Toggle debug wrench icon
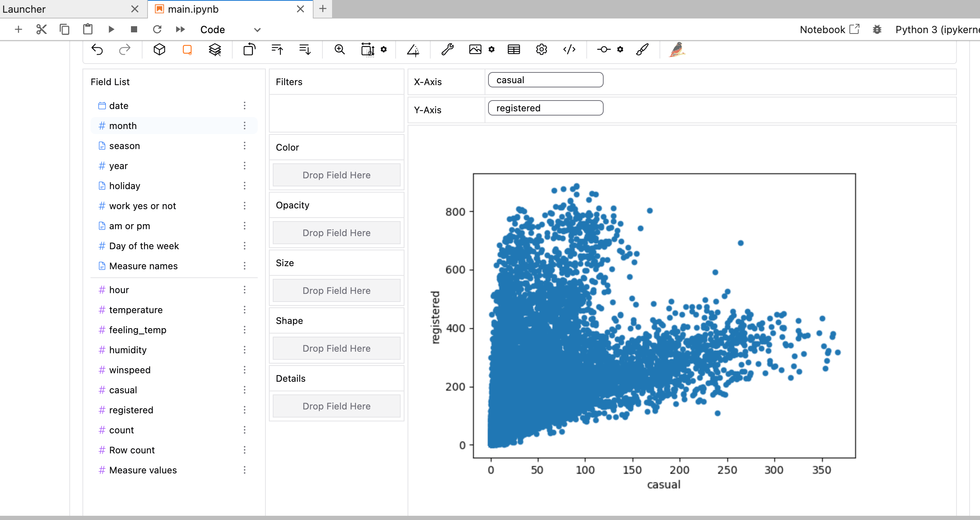980x520 pixels. click(x=448, y=50)
